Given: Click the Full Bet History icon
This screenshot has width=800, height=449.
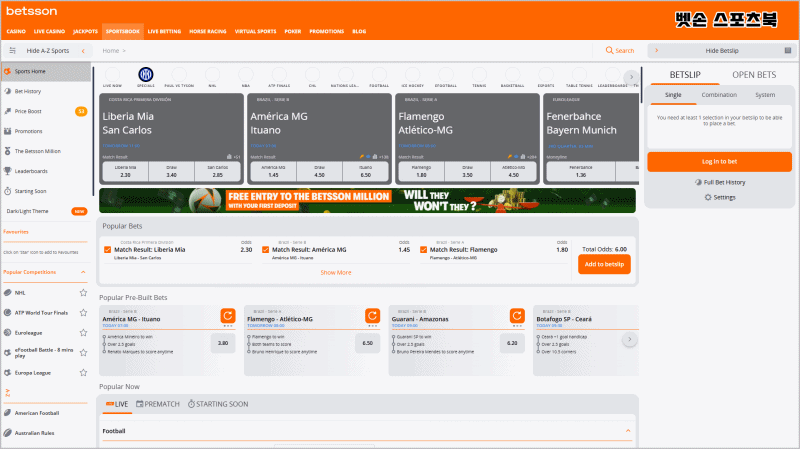Looking at the screenshot, I should tap(698, 182).
